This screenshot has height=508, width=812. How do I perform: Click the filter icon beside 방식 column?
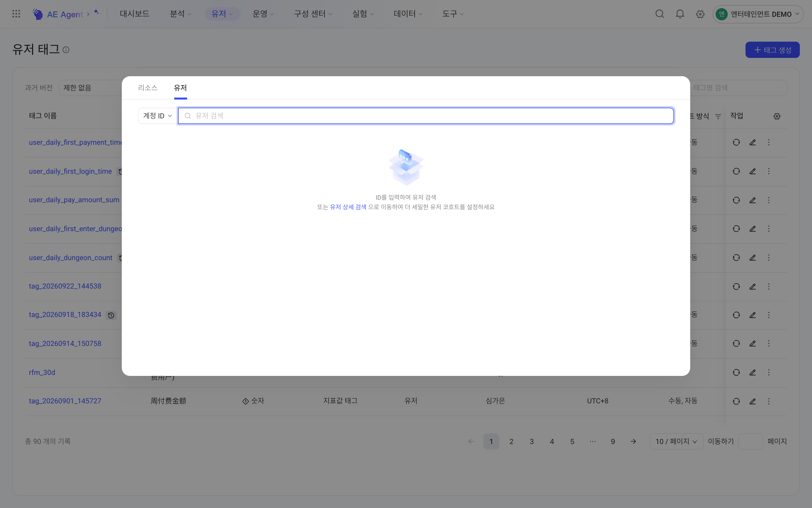coord(718,116)
